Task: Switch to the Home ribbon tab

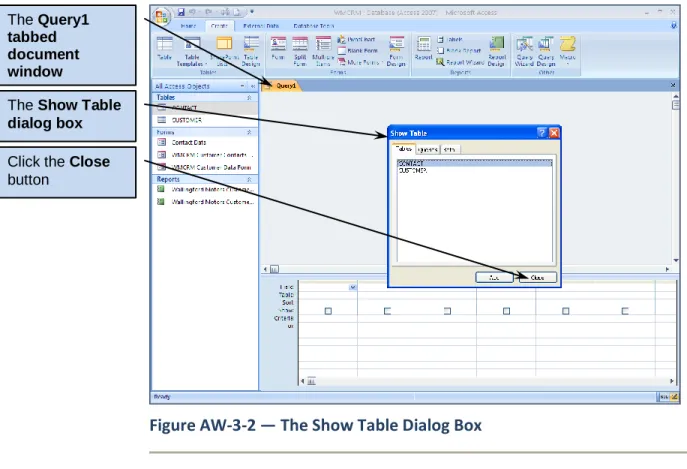Action: 188,26
